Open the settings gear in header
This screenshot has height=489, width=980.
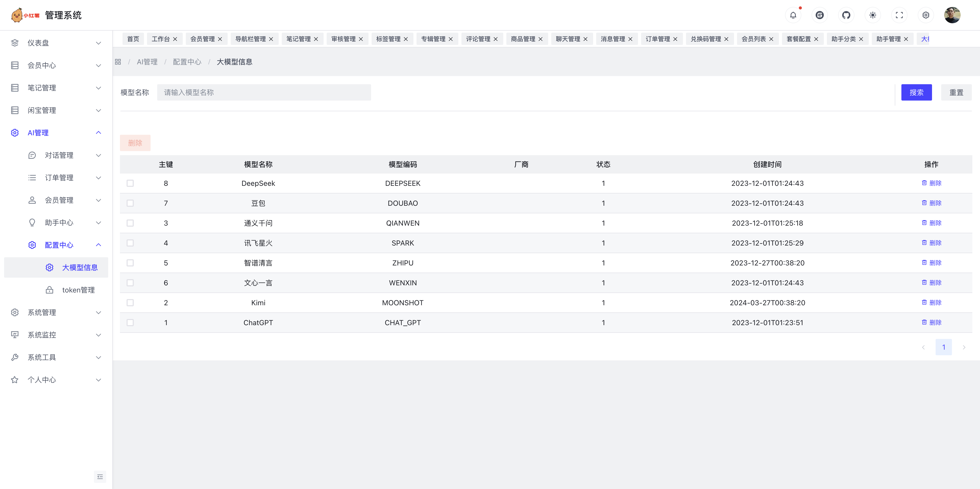point(926,15)
